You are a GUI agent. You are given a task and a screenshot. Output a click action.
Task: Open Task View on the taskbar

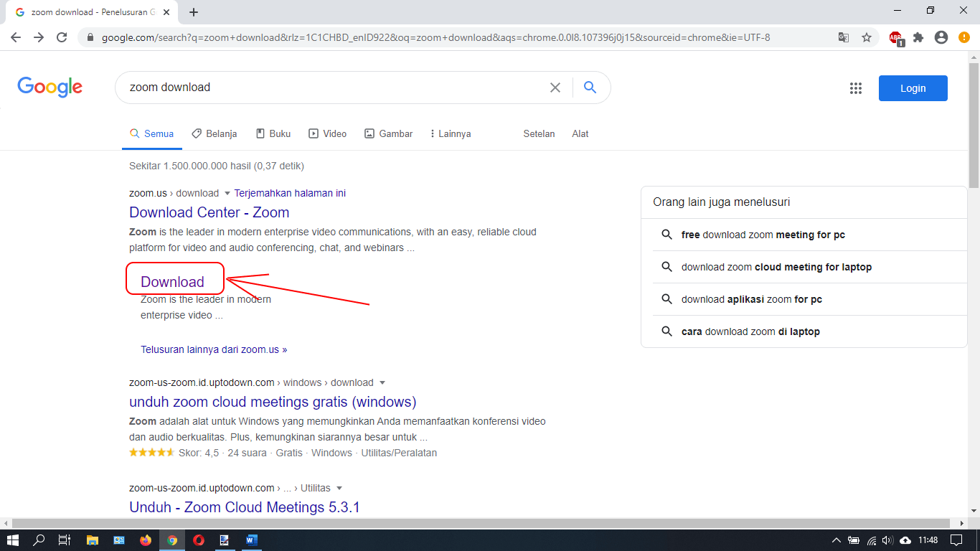(x=65, y=540)
